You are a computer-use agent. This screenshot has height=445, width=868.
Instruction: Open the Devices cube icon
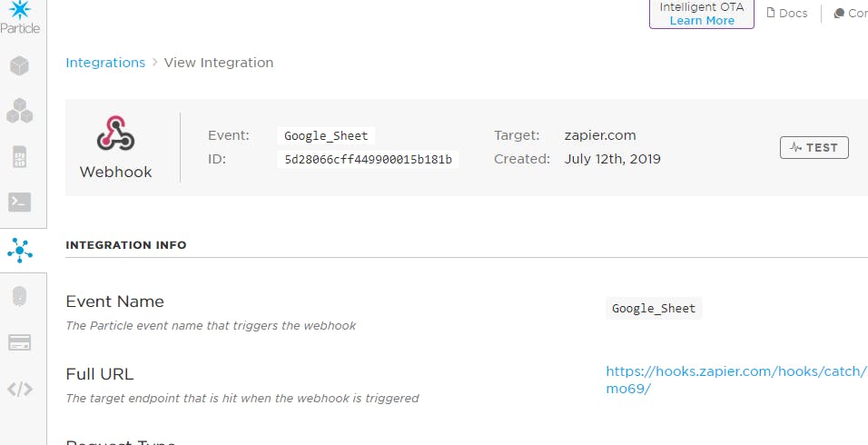point(19,65)
